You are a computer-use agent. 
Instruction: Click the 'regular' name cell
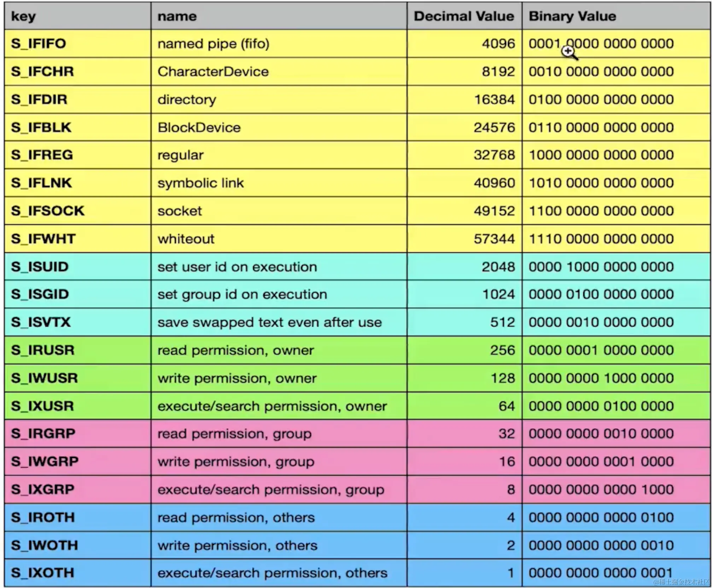180,155
